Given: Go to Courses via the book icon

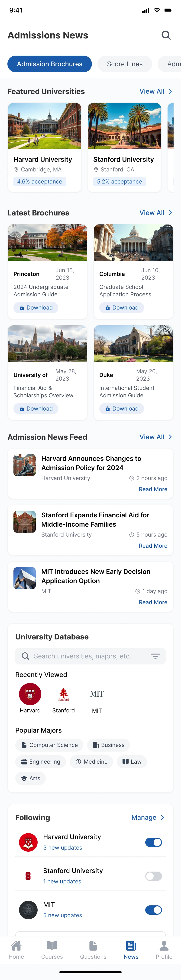Looking at the screenshot, I should click(x=52, y=945).
